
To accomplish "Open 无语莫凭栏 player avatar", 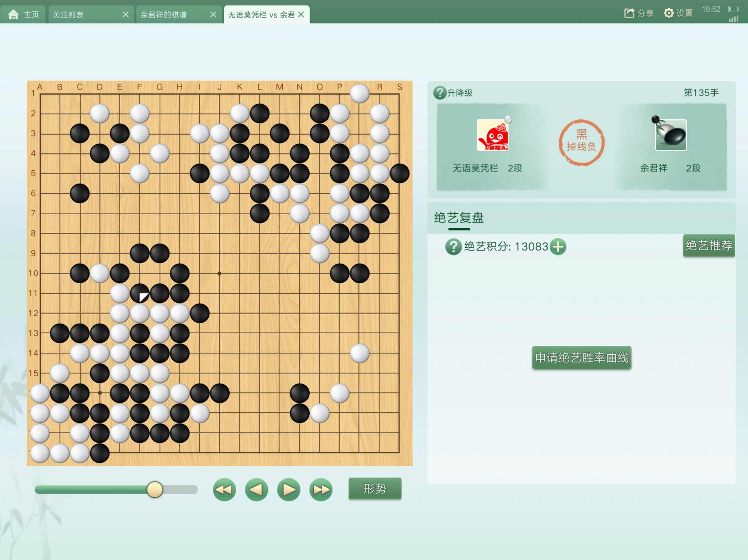I will pos(492,135).
